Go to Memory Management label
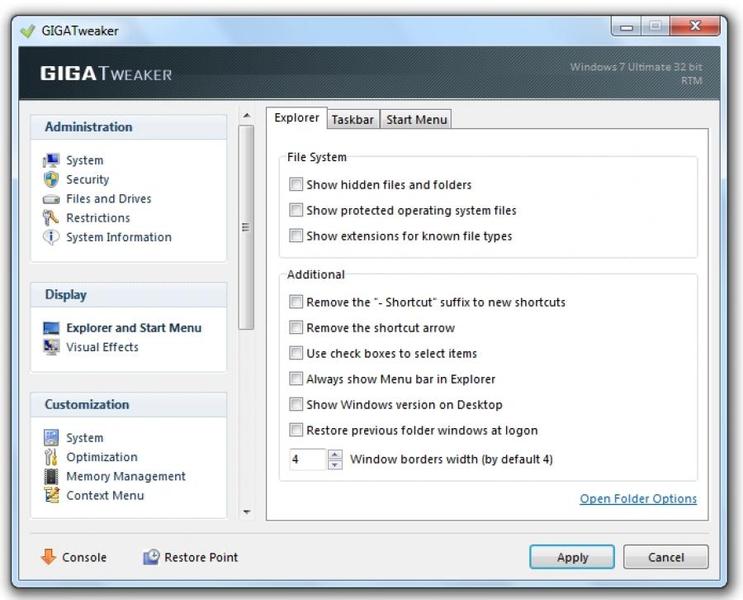Viewport: 743px width, 600px height. tap(126, 476)
